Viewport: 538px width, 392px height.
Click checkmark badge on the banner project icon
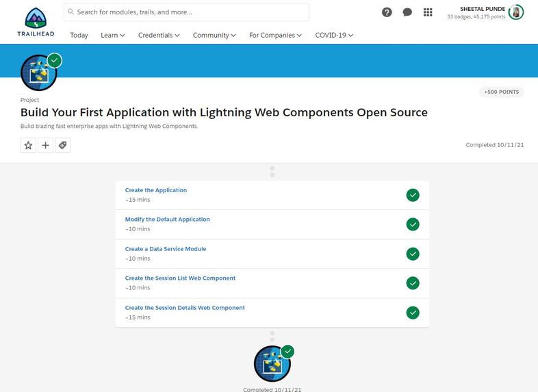(54, 60)
